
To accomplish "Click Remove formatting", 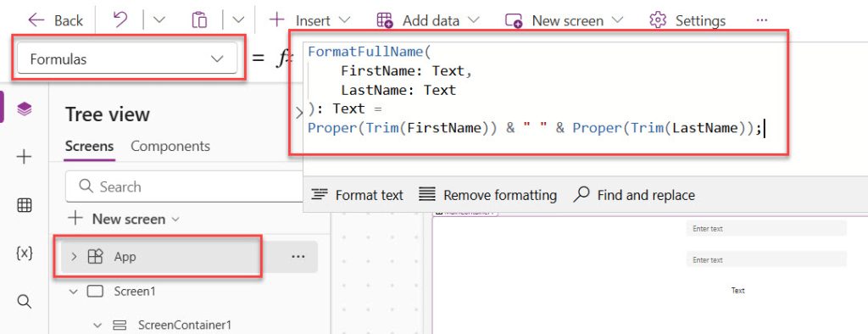I will [487, 195].
